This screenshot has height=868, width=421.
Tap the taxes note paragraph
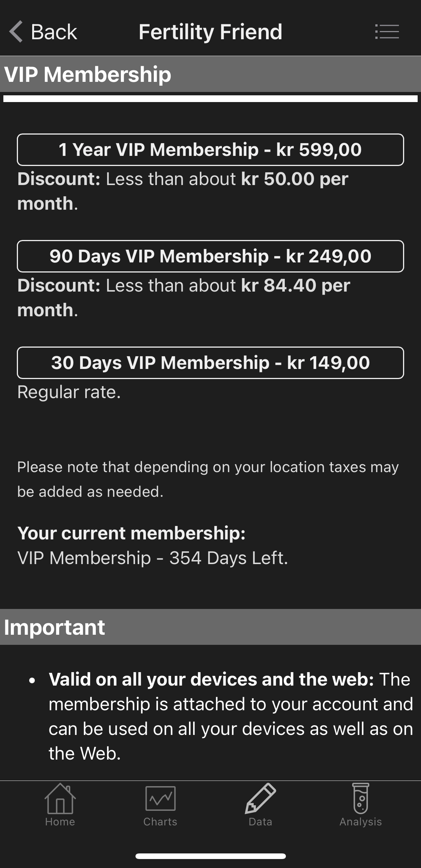point(208,479)
